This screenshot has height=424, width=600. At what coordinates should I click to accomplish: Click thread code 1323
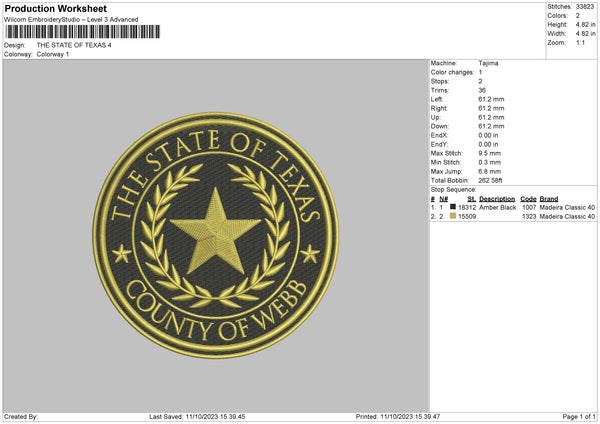pos(529,217)
